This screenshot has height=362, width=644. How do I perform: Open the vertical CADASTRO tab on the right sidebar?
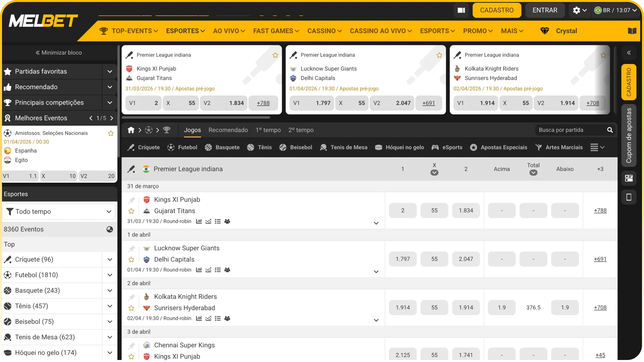click(629, 82)
